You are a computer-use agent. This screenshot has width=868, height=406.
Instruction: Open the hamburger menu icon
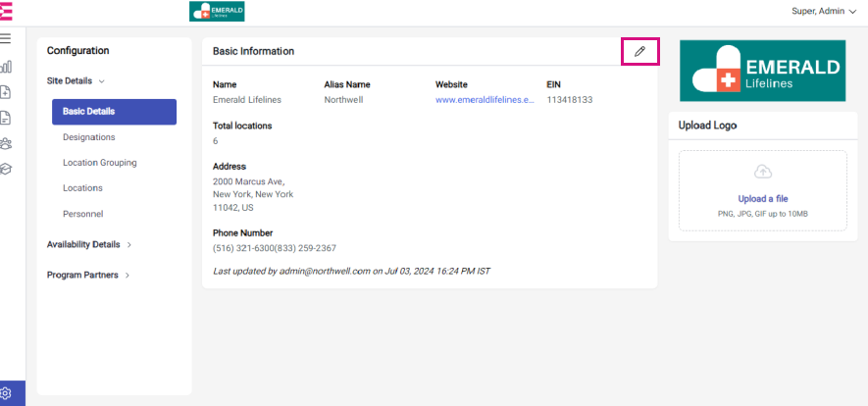[x=6, y=38]
